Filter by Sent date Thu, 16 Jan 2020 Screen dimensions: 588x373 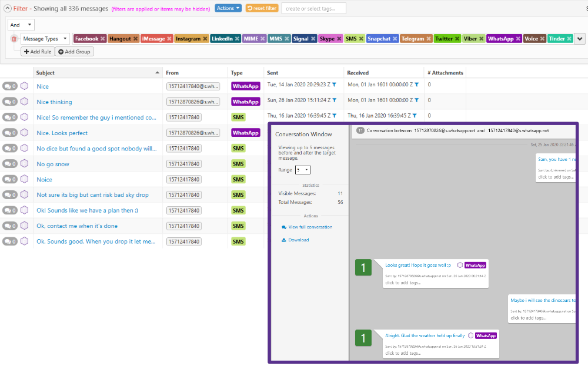(x=335, y=116)
